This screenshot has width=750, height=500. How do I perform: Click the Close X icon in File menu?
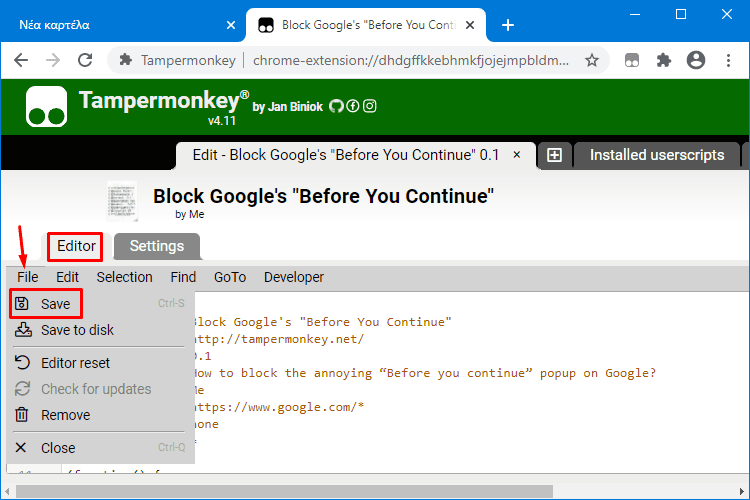[21, 447]
